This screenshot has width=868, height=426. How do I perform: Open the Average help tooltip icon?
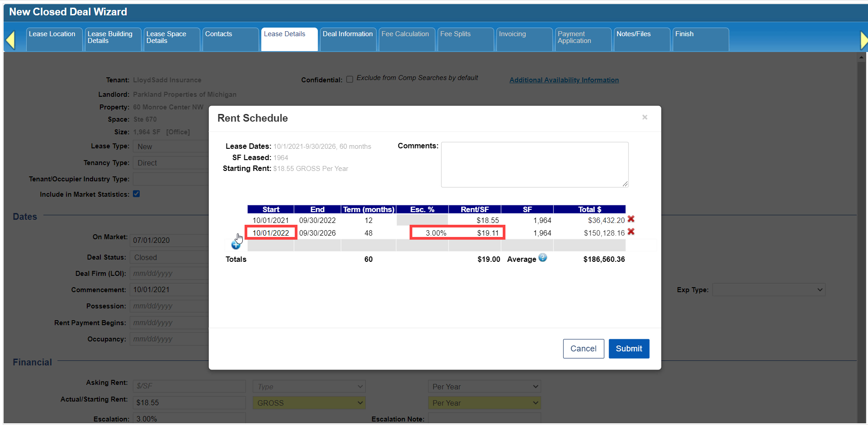pos(542,258)
